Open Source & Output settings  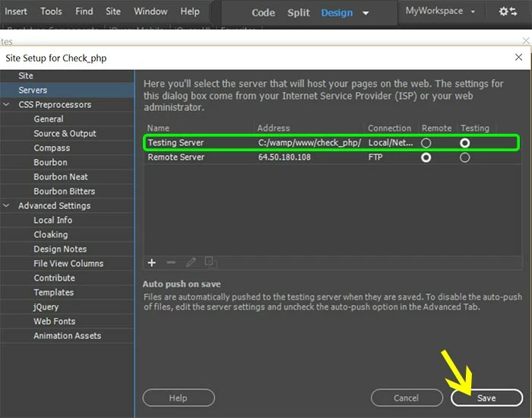(65, 134)
